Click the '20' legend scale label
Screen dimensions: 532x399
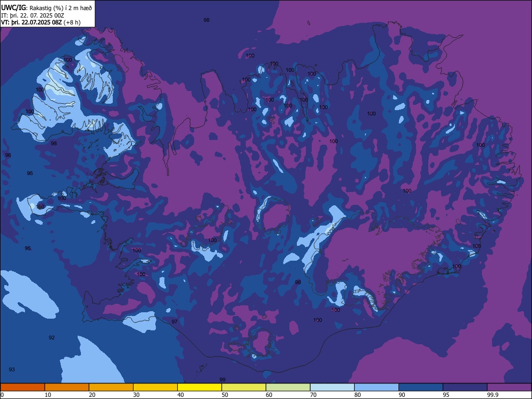(92, 395)
